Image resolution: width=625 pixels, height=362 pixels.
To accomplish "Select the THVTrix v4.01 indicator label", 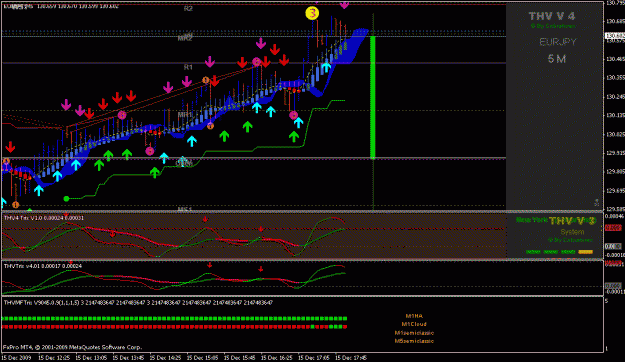I will tap(43, 266).
